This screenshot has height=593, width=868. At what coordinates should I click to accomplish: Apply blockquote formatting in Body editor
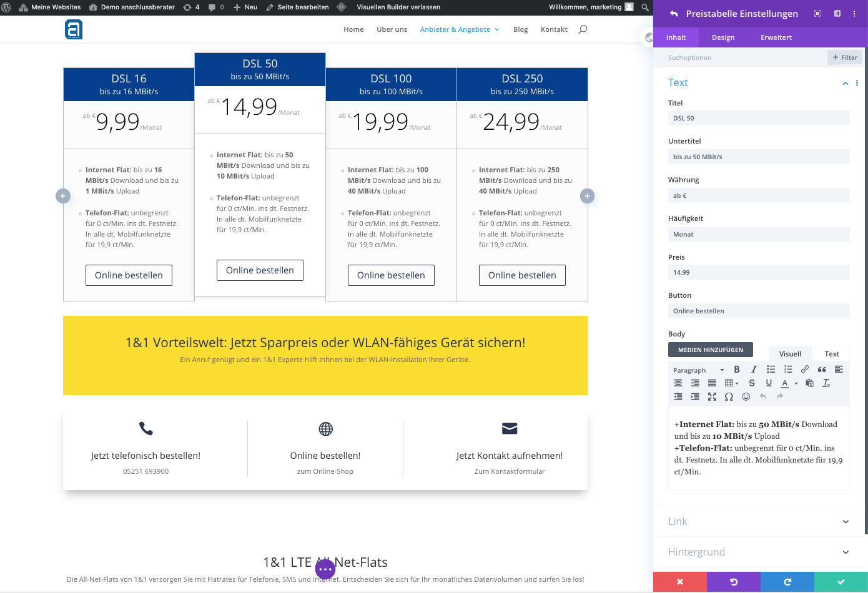point(822,370)
